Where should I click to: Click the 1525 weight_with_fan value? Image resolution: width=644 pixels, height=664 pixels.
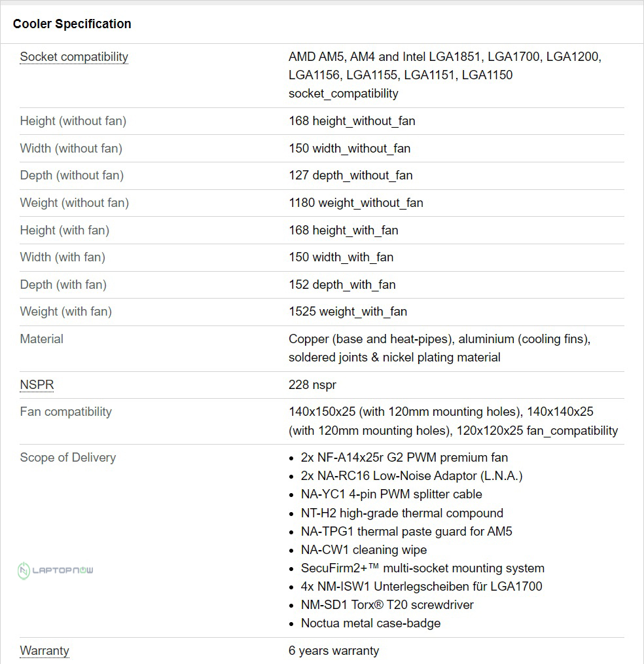[x=348, y=312]
